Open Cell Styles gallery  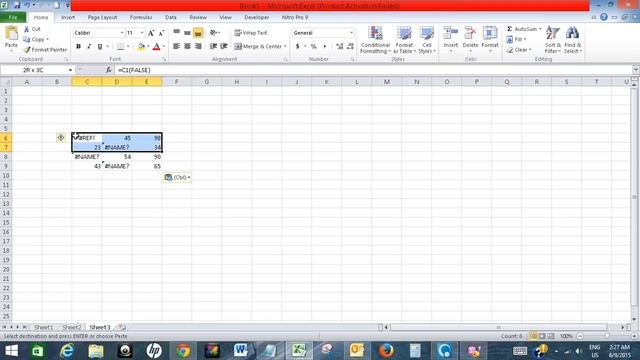(427, 40)
